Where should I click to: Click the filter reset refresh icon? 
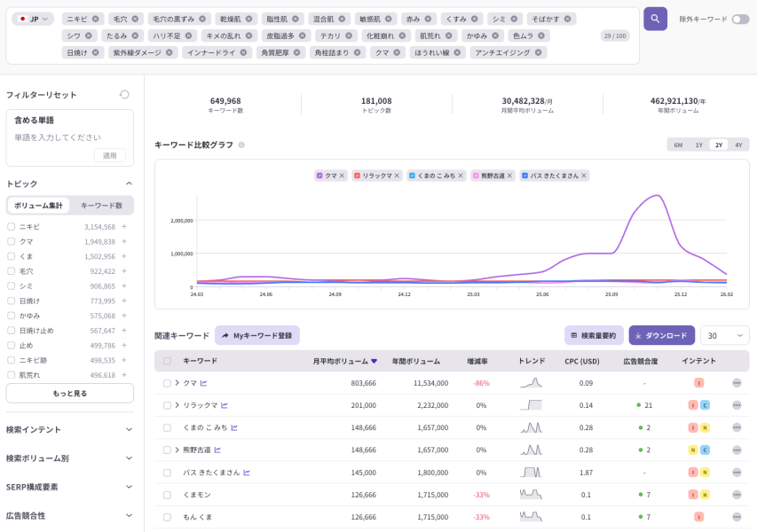coord(124,95)
